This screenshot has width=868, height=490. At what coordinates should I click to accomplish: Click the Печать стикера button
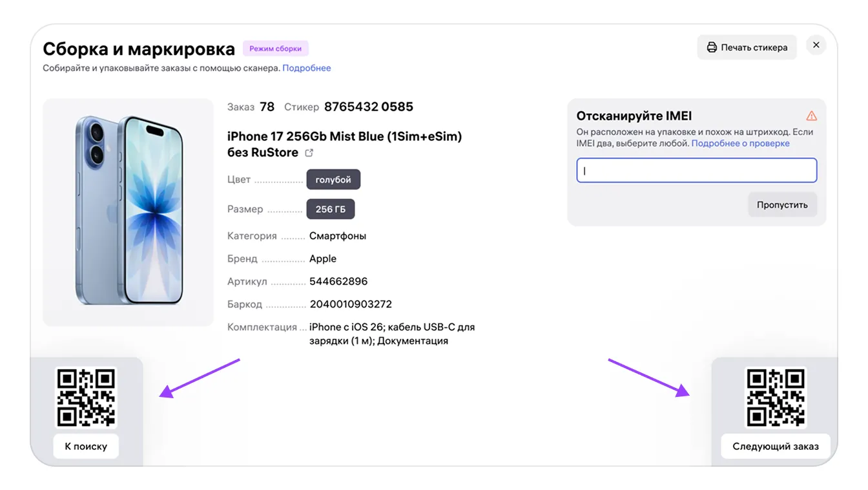tap(747, 47)
